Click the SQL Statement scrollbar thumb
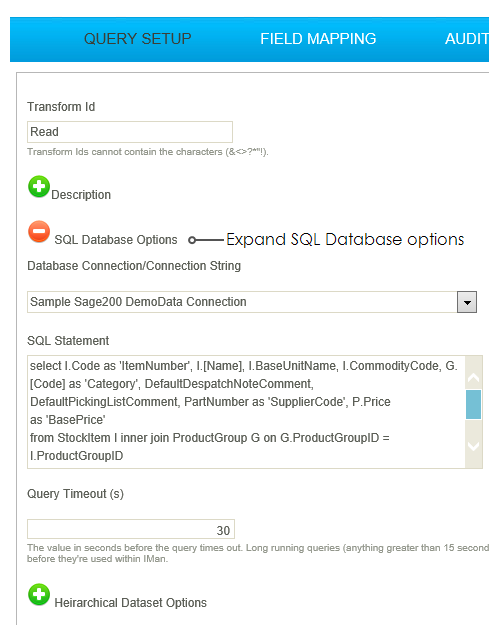Image resolution: width=499 pixels, height=635 pixels. (x=473, y=404)
